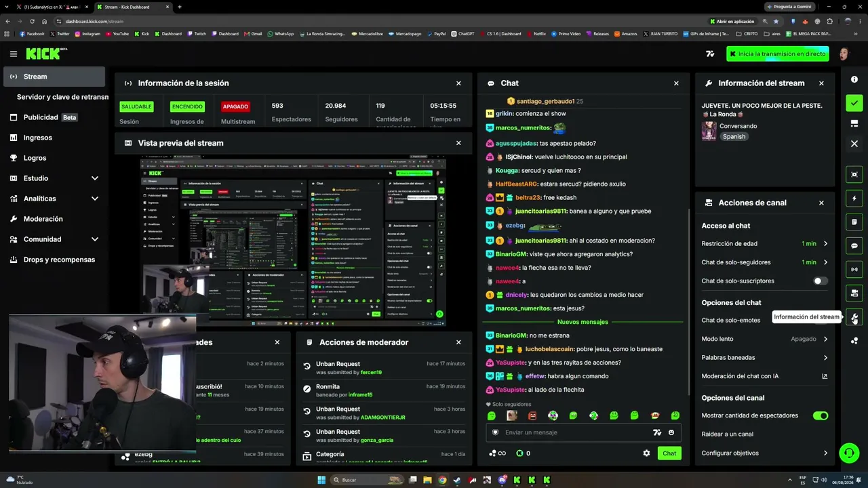Click the Spanish language tag
This screenshot has height=488, width=868.
coord(734,136)
